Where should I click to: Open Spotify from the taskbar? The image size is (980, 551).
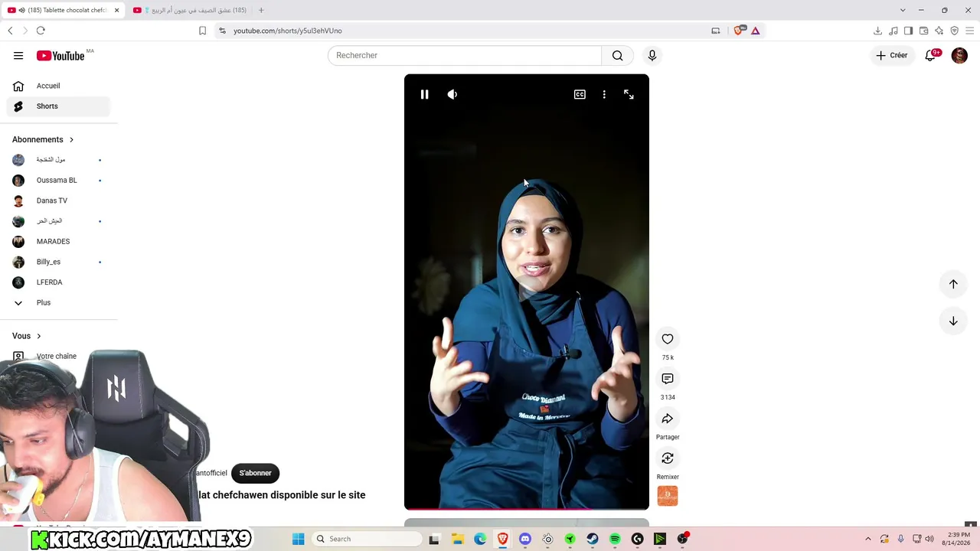tap(615, 539)
